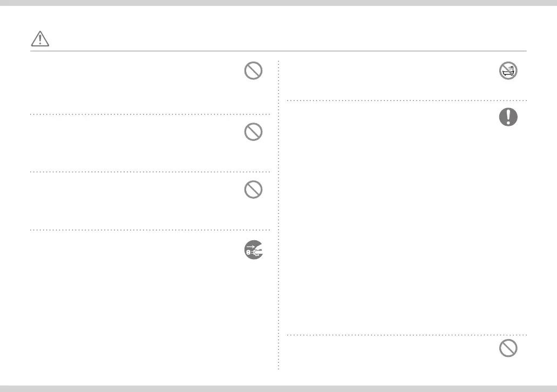Click the second prohibition icon in left column
The height and width of the screenshot is (392, 557).
click(254, 132)
